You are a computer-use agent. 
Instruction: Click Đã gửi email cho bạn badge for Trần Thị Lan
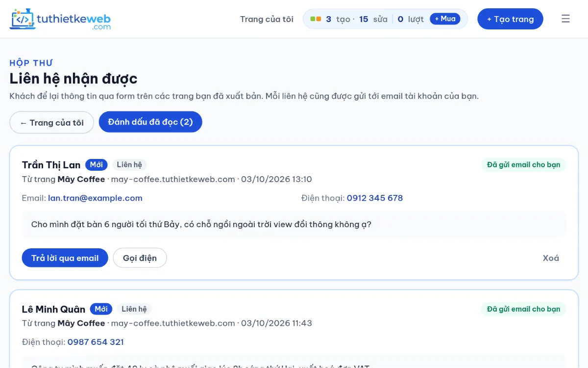(523, 165)
